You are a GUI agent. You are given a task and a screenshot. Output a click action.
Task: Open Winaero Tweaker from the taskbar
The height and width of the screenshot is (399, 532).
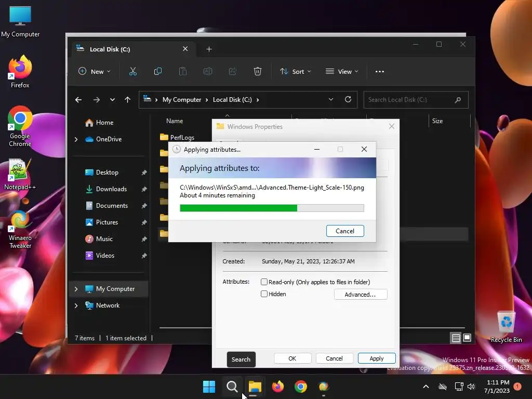pyautogui.click(x=324, y=387)
